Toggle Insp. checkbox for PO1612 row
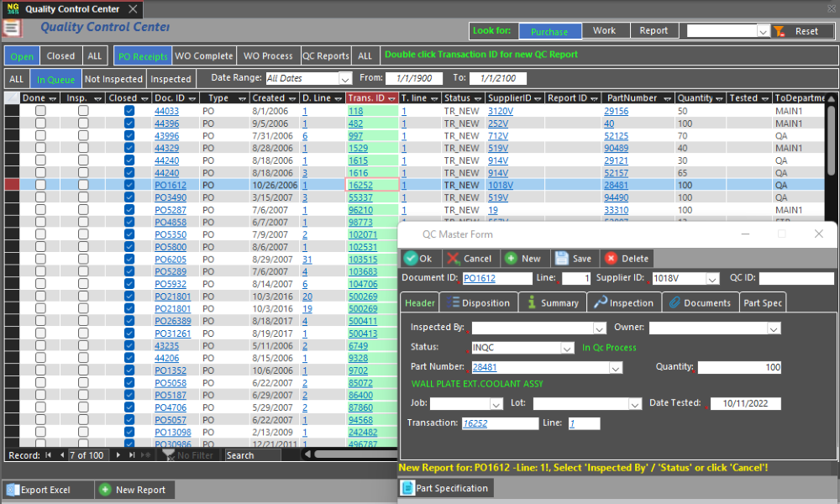Viewport: 840px width, 504px height. [83, 185]
